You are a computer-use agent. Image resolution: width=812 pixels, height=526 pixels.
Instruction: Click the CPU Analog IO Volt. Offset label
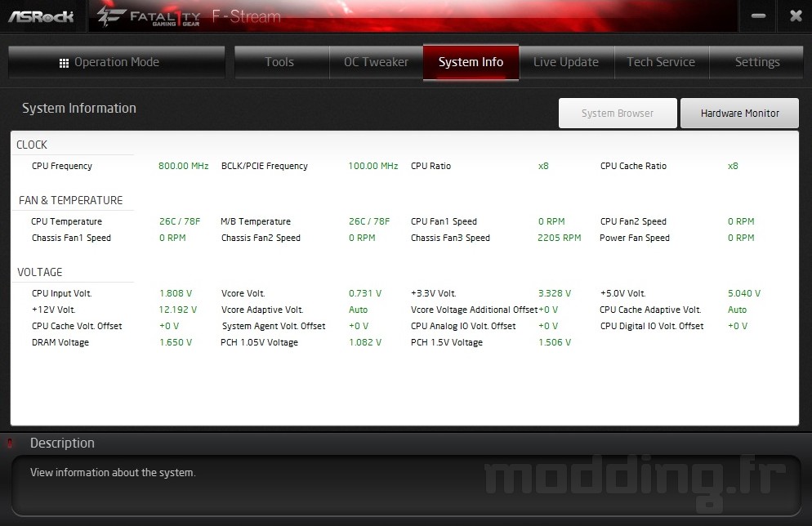pos(463,326)
